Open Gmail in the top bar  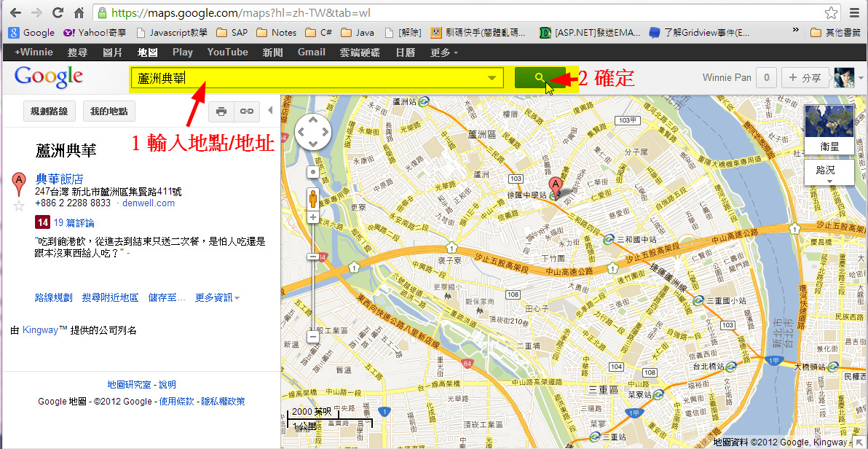(x=311, y=52)
